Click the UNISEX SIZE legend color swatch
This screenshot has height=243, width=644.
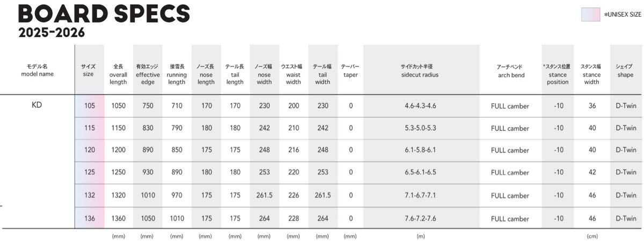click(x=590, y=14)
